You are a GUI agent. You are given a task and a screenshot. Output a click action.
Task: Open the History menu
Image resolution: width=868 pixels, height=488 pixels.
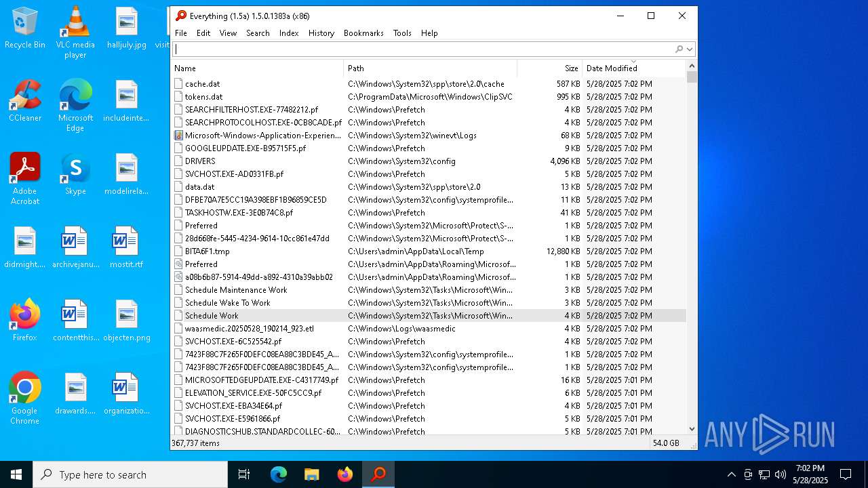[x=321, y=33]
